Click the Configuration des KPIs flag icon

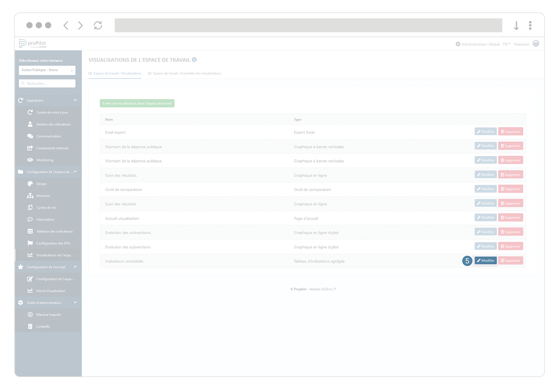(x=30, y=243)
